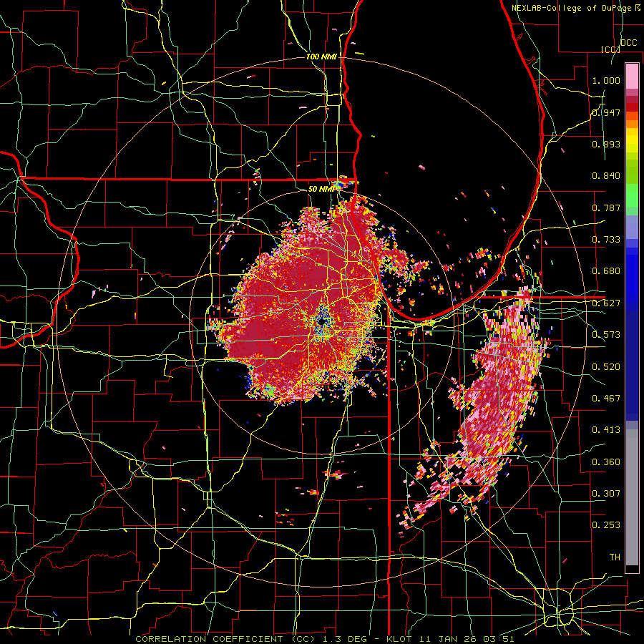Select the 0.307 scale value
The image size is (644, 644).
pyautogui.click(x=606, y=493)
